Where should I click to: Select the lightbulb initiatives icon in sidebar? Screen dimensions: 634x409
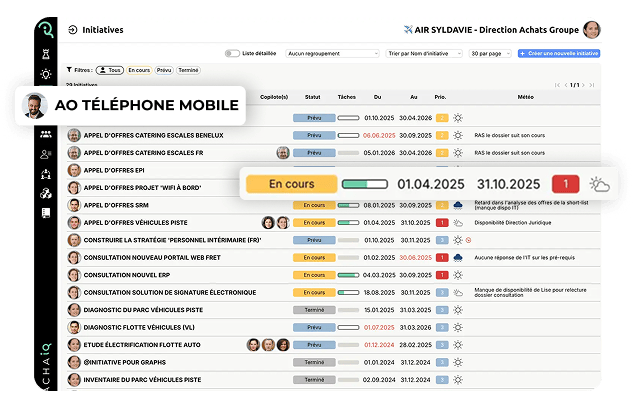46,75
